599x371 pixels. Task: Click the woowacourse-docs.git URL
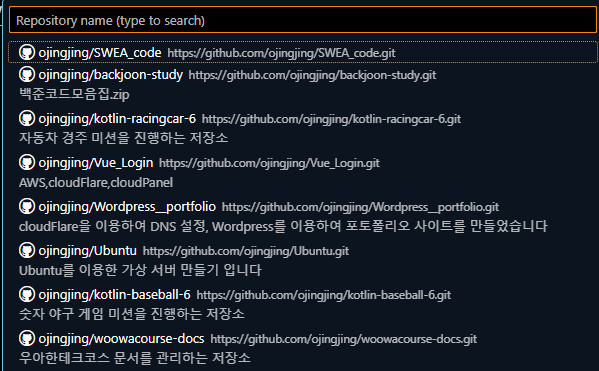click(344, 339)
